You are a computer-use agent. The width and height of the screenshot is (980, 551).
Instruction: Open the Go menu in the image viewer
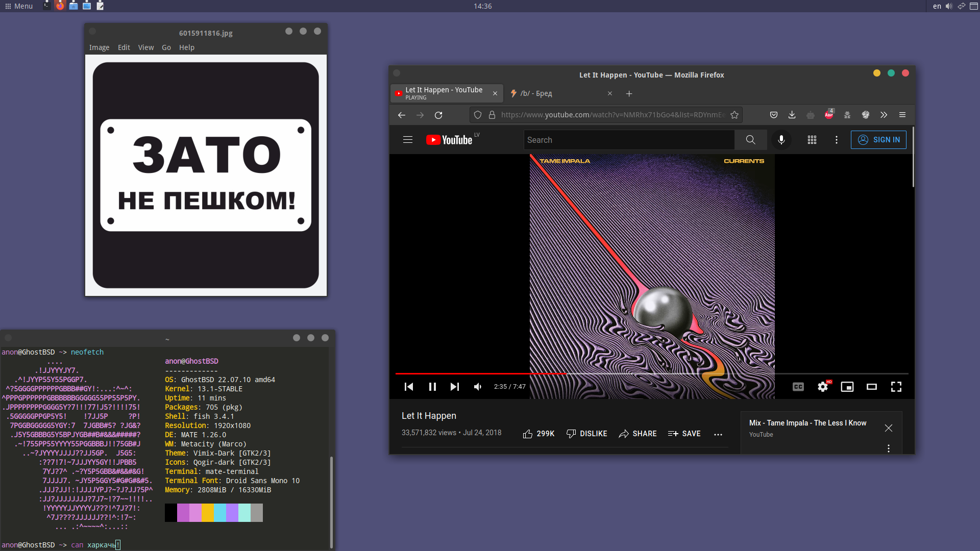pos(166,47)
